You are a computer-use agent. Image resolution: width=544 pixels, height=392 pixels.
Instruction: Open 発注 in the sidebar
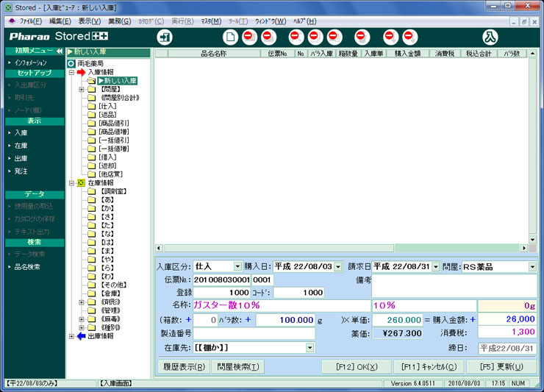pyautogui.click(x=21, y=171)
